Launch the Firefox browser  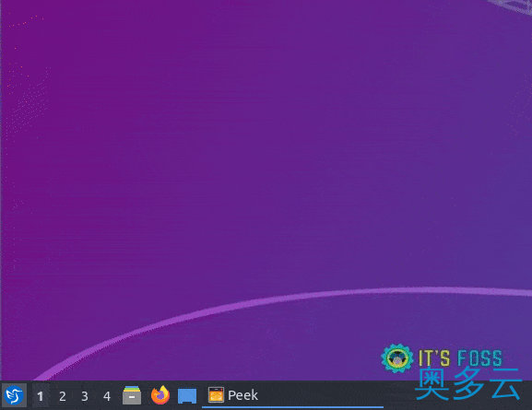point(160,395)
